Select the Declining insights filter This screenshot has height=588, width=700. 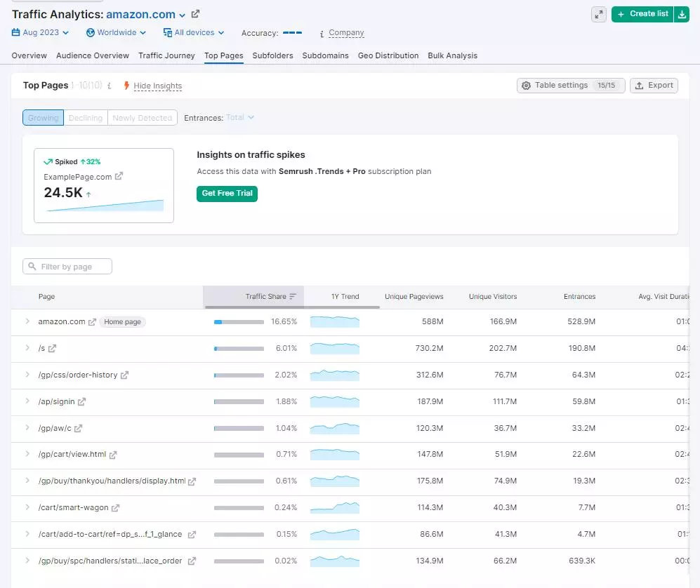86,118
